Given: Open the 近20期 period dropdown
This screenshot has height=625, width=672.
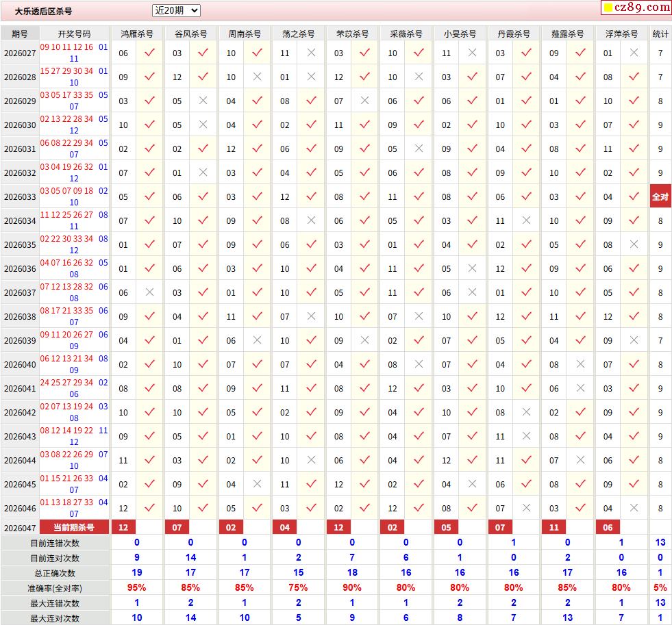Looking at the screenshot, I should (176, 10).
